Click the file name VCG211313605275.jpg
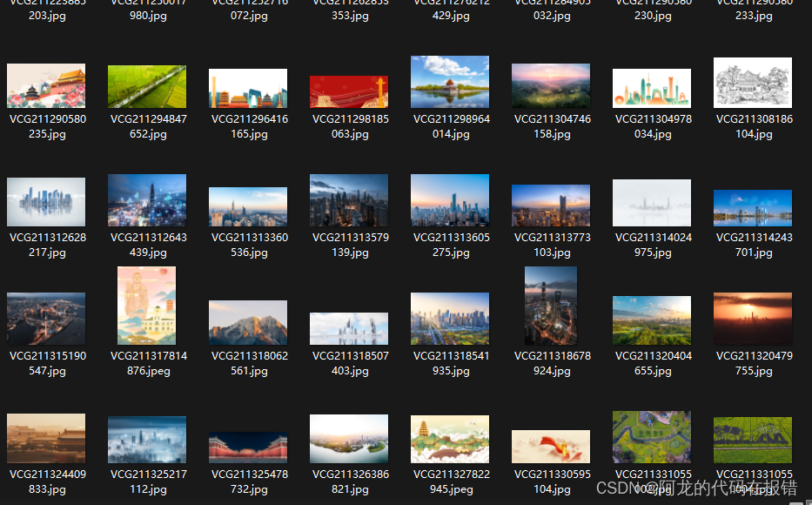 pos(451,245)
